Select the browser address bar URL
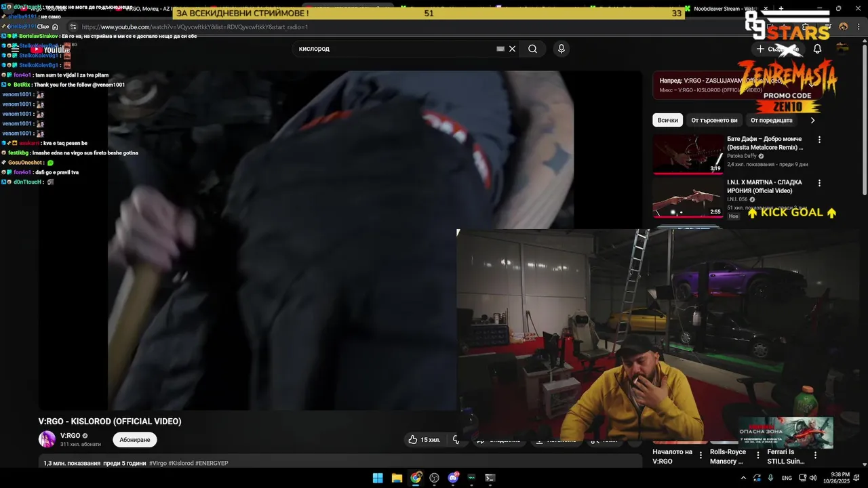Screen dimensions: 868x488 point(195,27)
